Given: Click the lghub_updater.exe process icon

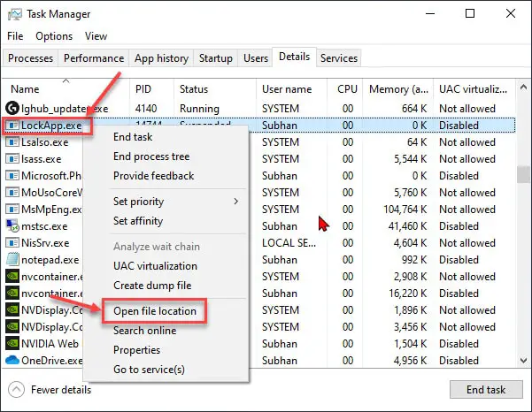Looking at the screenshot, I should 12,109.
